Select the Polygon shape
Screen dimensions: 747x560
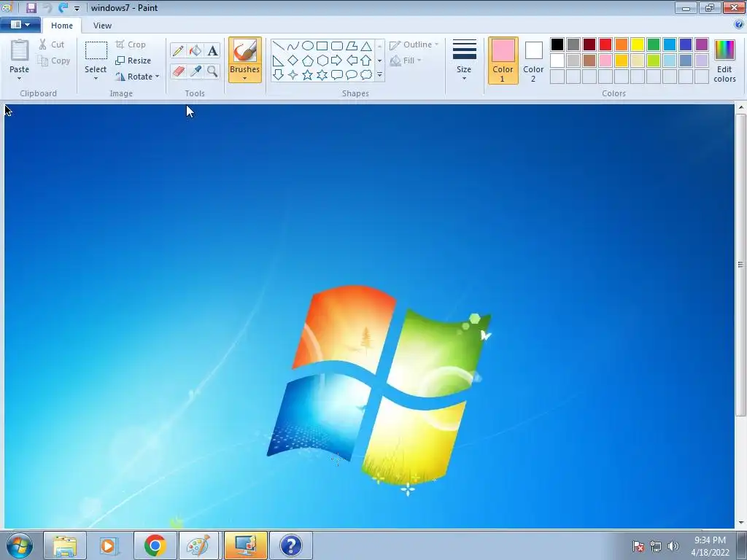pos(352,46)
